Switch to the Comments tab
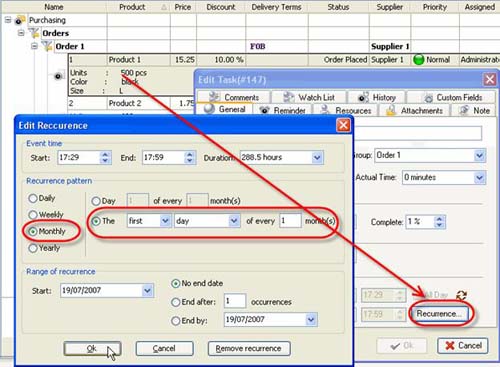Image resolution: width=500 pixels, height=367 pixels. [233, 97]
